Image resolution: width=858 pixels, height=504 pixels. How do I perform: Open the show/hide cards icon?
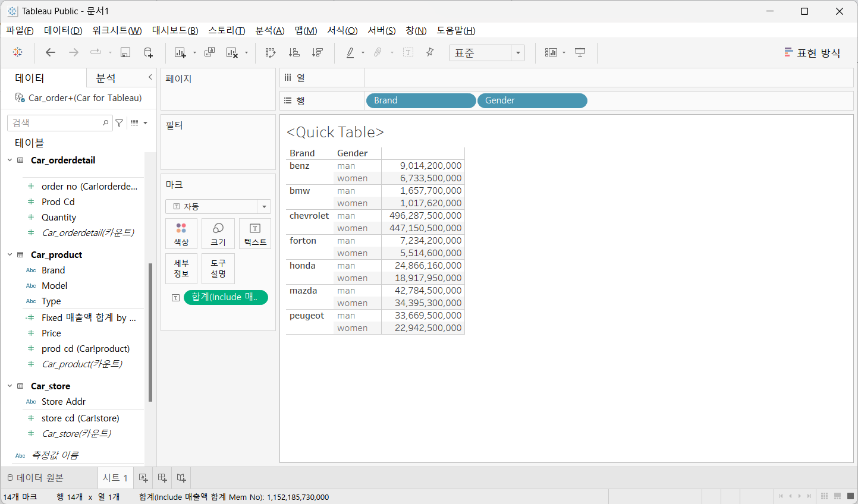click(551, 52)
